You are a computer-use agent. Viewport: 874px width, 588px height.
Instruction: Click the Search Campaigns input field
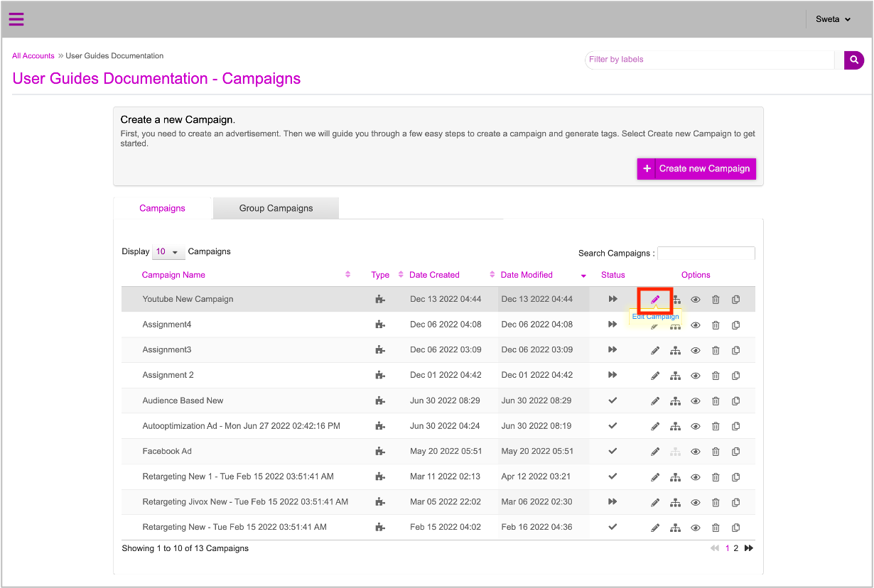706,254
